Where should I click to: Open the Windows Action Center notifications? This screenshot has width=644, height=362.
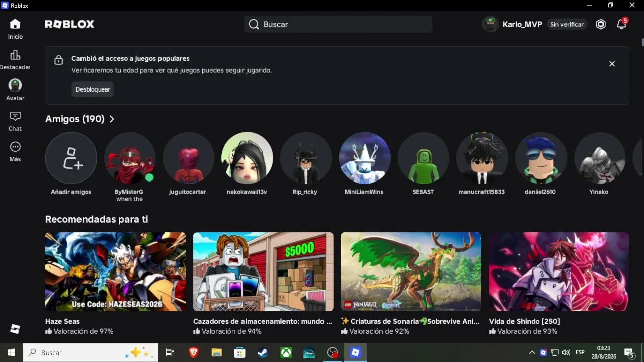tap(629, 353)
